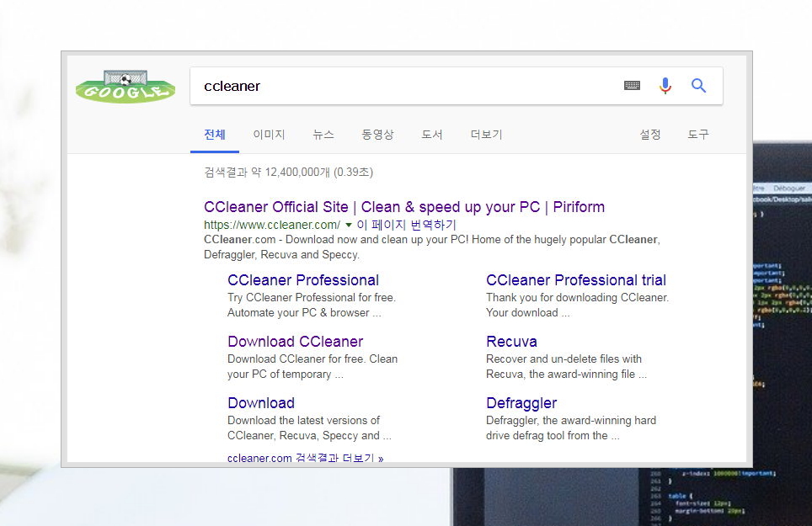Open the CCleaner Professional trial sitelink
This screenshot has width=812, height=526.
[576, 280]
